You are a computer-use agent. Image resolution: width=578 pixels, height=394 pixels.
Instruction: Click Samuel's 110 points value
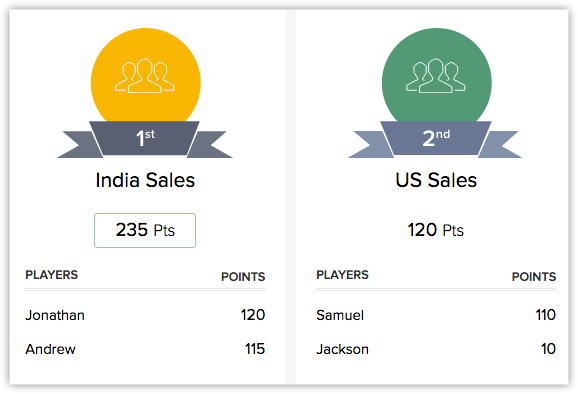coord(546,315)
